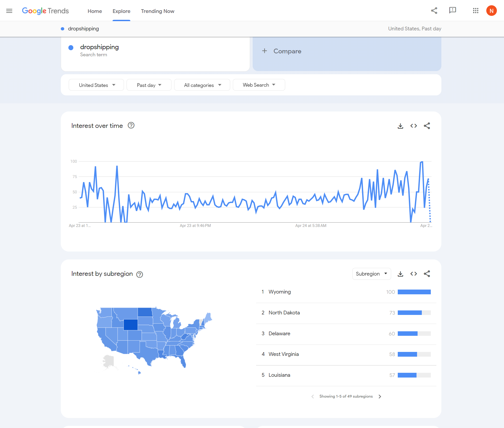504x428 pixels.
Task: Expand the All categories dropdown
Action: (x=202, y=85)
